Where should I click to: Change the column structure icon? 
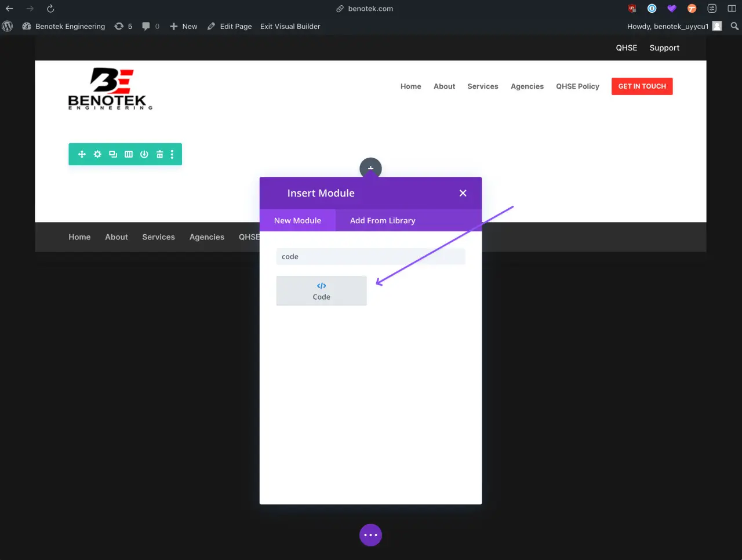click(129, 154)
